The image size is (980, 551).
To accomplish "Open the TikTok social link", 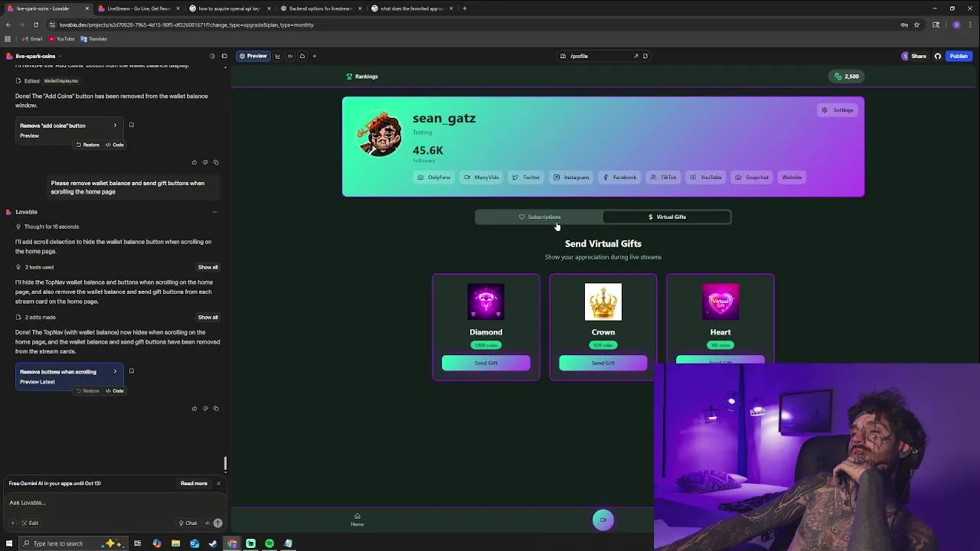I will [x=663, y=178].
